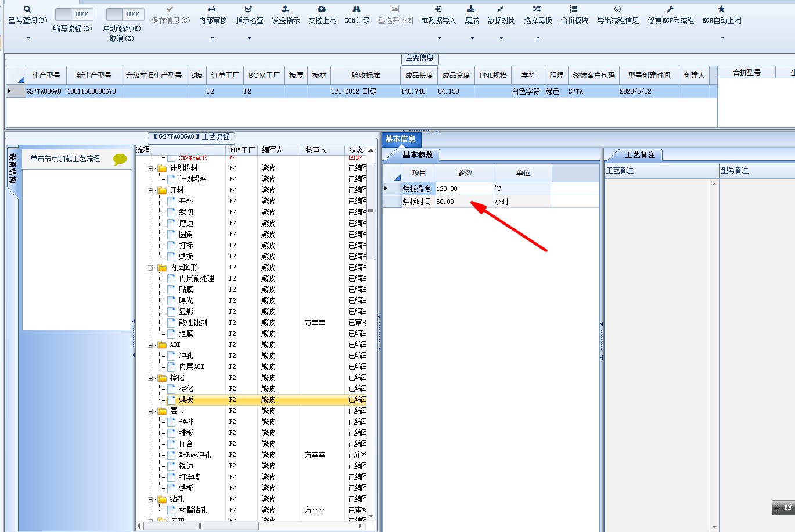Open the 合拼模块 list tool

coord(574,16)
